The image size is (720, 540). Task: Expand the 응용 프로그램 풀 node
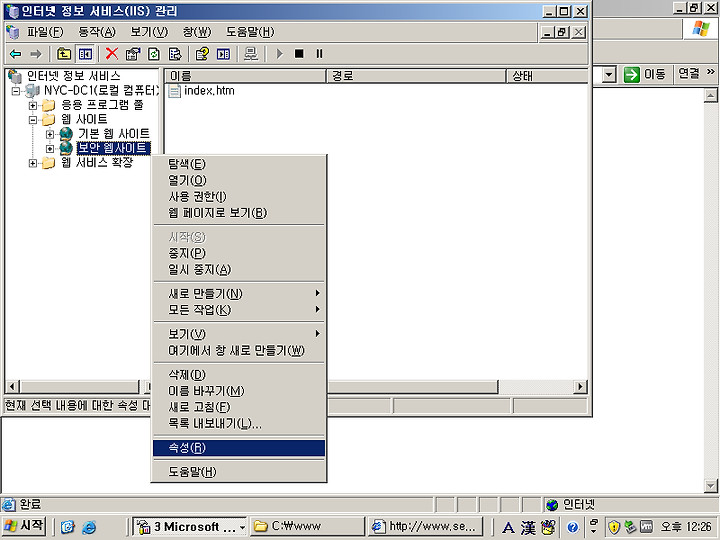(33, 106)
